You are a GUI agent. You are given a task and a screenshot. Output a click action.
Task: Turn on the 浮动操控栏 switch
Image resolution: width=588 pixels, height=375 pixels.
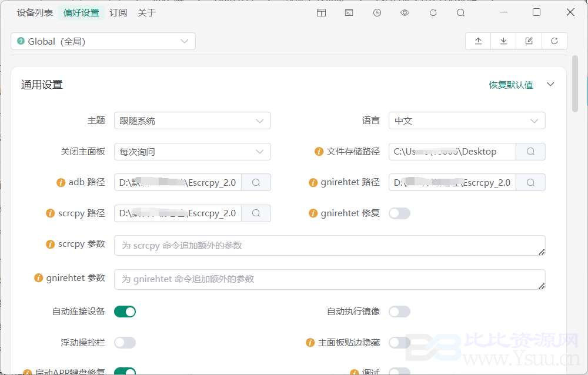[125, 342]
